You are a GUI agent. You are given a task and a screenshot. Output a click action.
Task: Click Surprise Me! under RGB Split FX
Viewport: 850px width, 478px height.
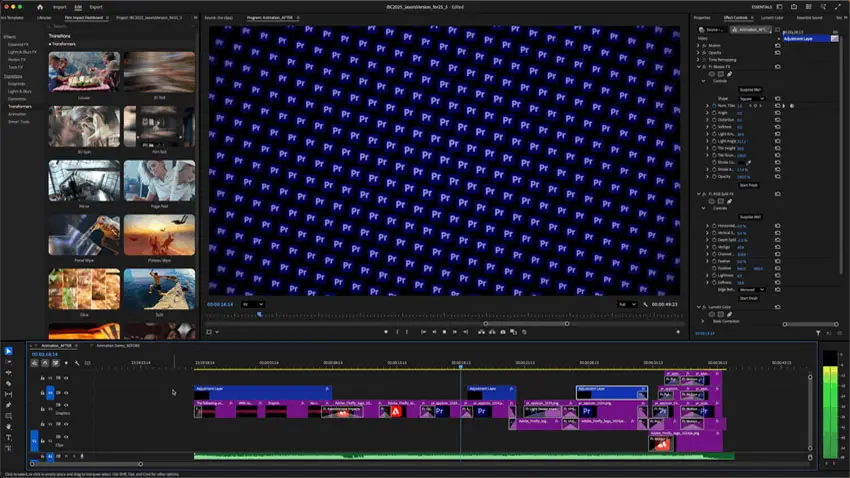750,217
